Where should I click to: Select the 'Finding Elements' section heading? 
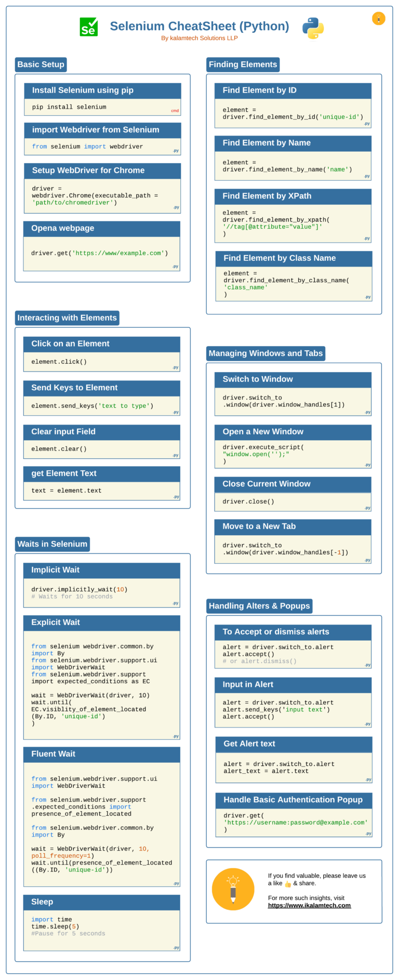point(243,64)
